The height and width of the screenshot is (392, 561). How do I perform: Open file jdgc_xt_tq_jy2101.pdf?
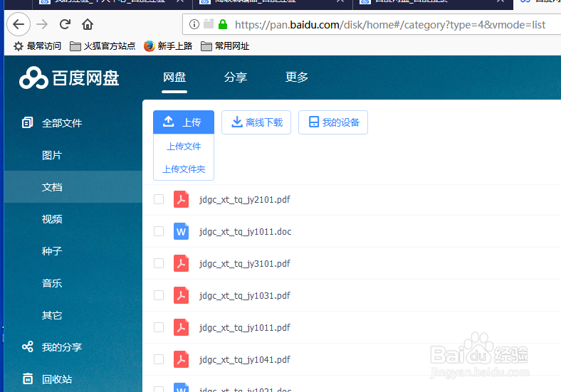click(x=245, y=200)
